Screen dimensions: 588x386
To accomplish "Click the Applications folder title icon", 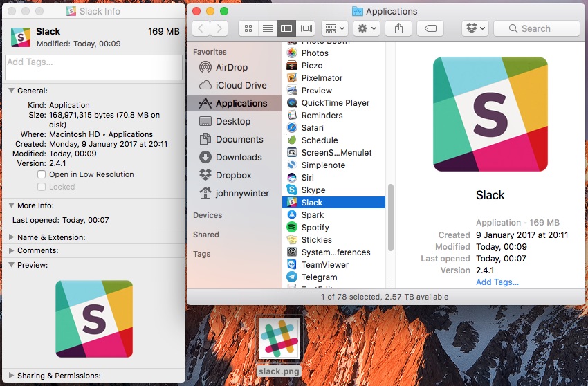I will pyautogui.click(x=358, y=12).
